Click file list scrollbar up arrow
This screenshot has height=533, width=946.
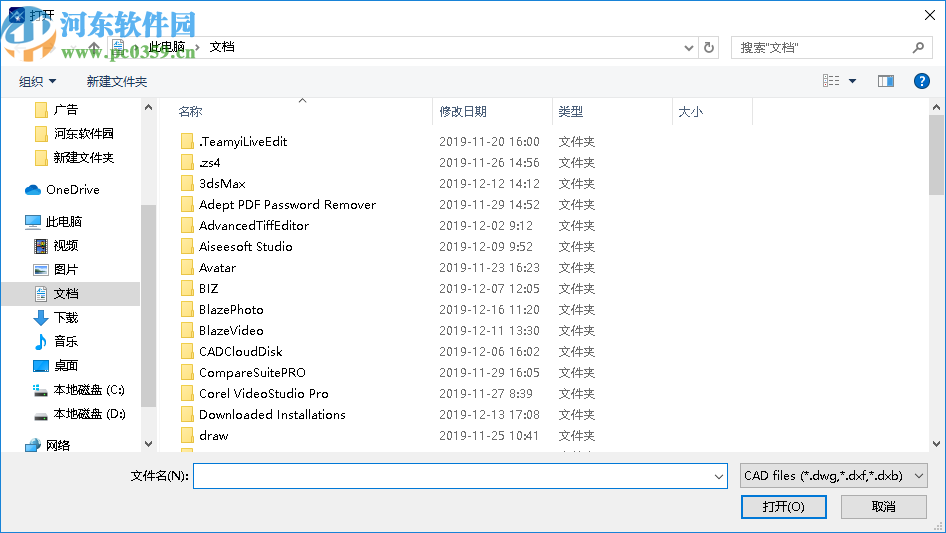936,107
